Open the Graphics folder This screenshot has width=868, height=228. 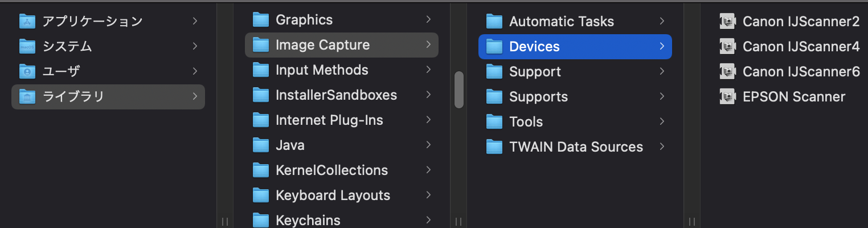point(304,20)
